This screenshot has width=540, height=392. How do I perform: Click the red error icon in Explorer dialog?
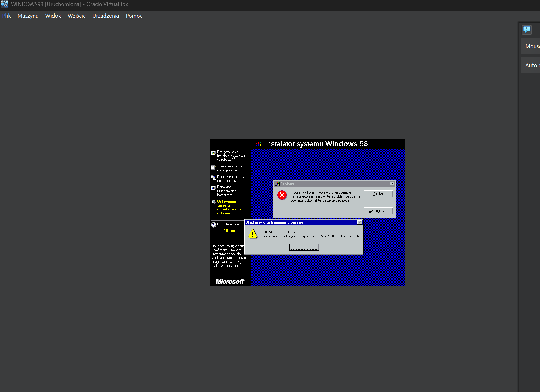[x=282, y=195]
